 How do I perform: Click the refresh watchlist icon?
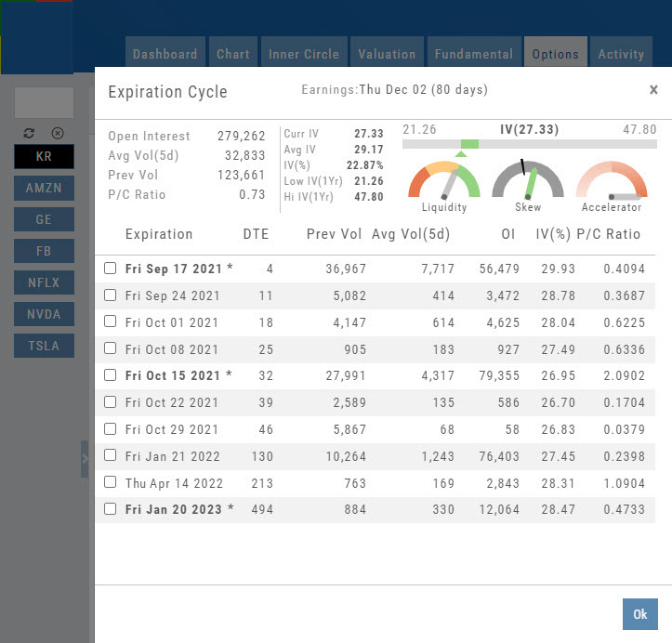[x=29, y=133]
